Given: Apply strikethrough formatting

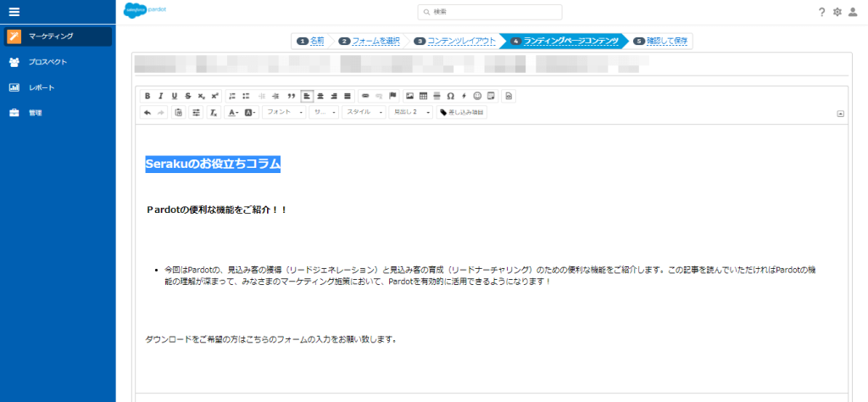Looking at the screenshot, I should (187, 96).
